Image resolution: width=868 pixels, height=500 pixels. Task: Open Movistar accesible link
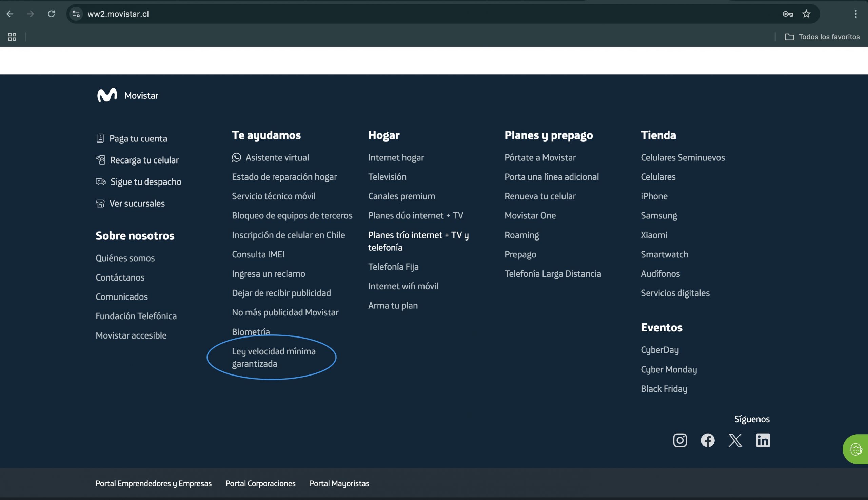pyautogui.click(x=131, y=335)
